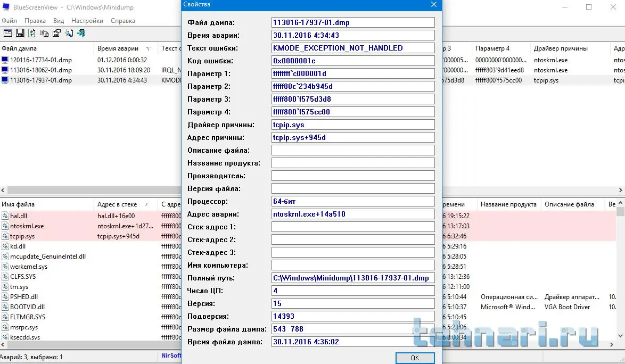Click the upper pane scroll-left arrow

click(x=3, y=191)
